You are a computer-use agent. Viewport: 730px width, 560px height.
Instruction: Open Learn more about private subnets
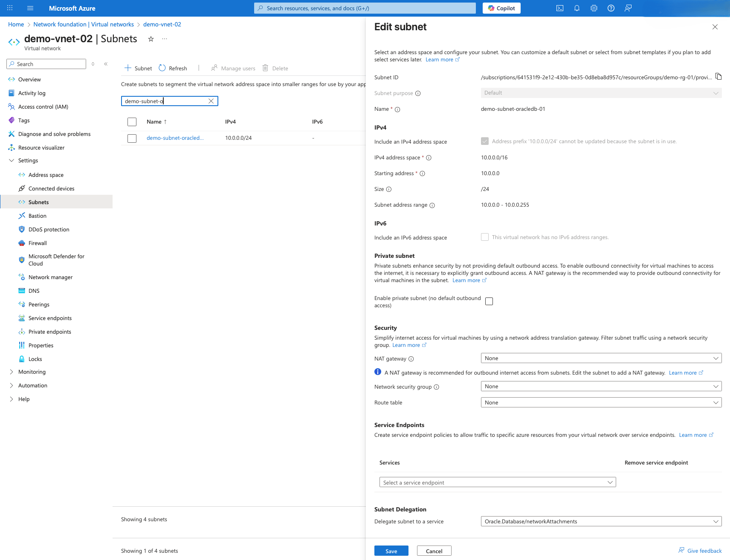466,280
